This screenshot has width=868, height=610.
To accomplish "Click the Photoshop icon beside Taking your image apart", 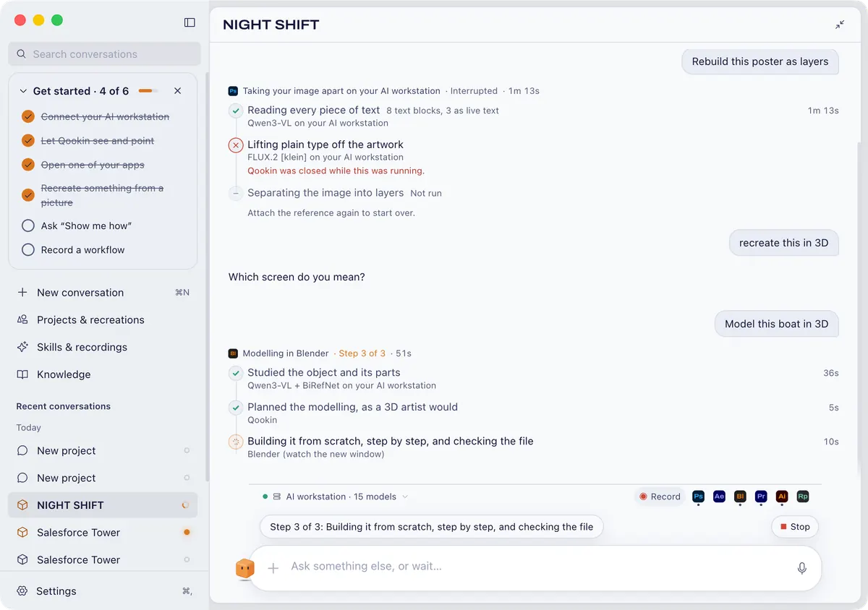I will pyautogui.click(x=233, y=91).
